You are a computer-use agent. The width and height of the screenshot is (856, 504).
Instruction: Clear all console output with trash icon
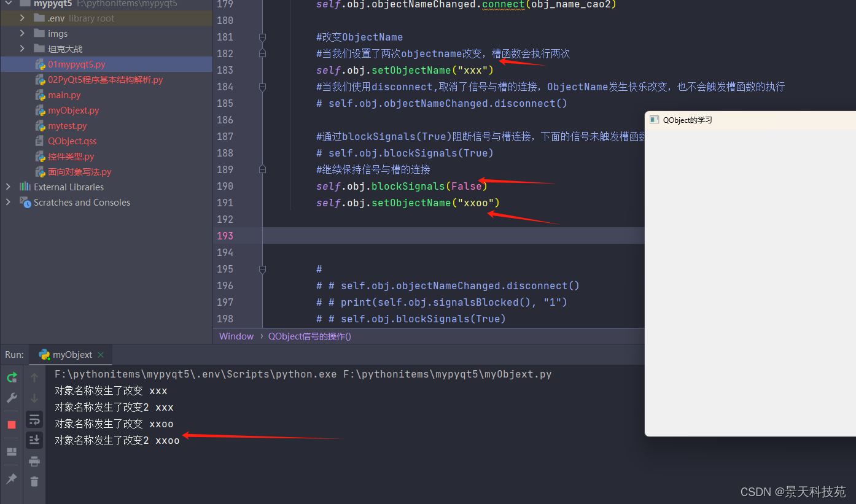(34, 482)
